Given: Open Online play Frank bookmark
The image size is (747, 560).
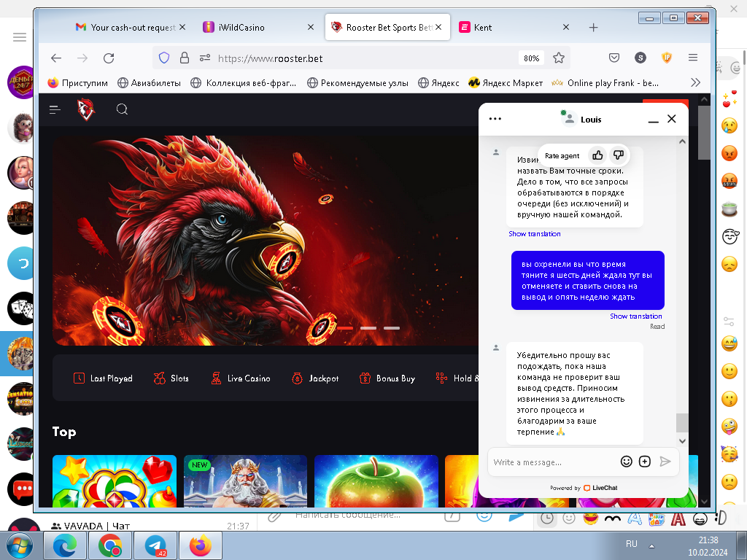Looking at the screenshot, I should click(605, 83).
